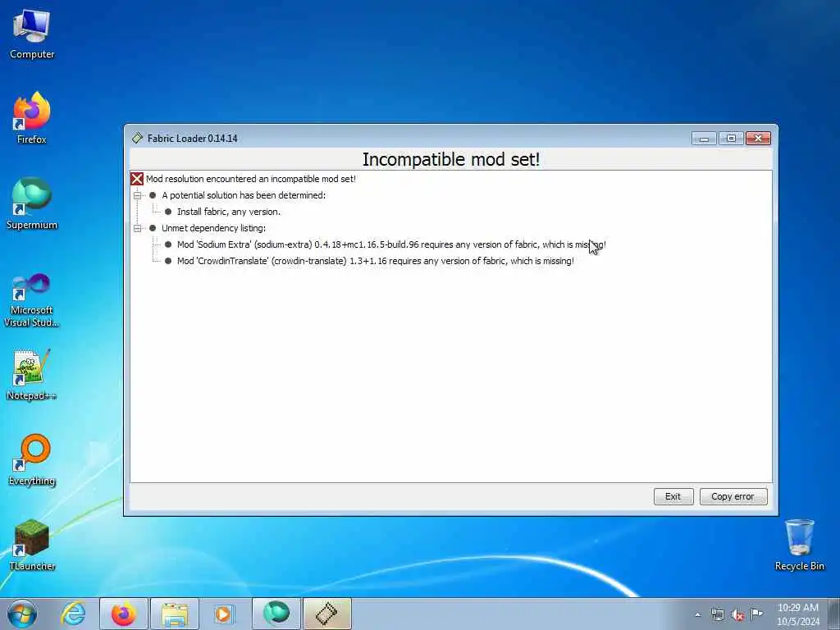Close the Fabric Loader window
Screen dimensions: 840x630
(x=758, y=138)
